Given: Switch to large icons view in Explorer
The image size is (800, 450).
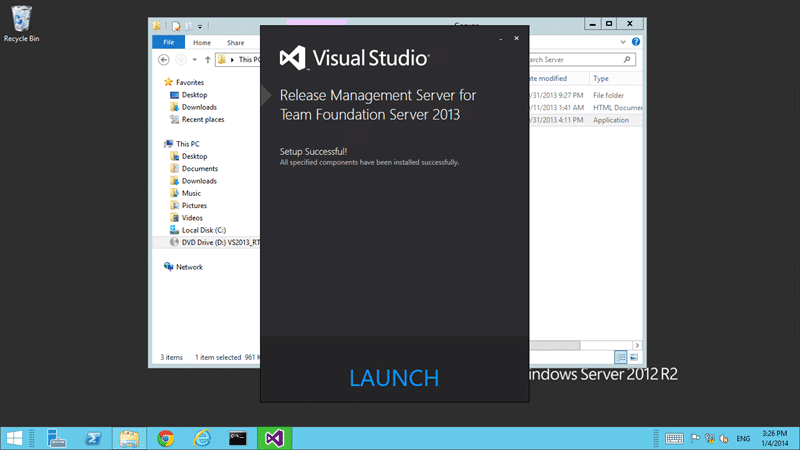Looking at the screenshot, I should [634, 357].
